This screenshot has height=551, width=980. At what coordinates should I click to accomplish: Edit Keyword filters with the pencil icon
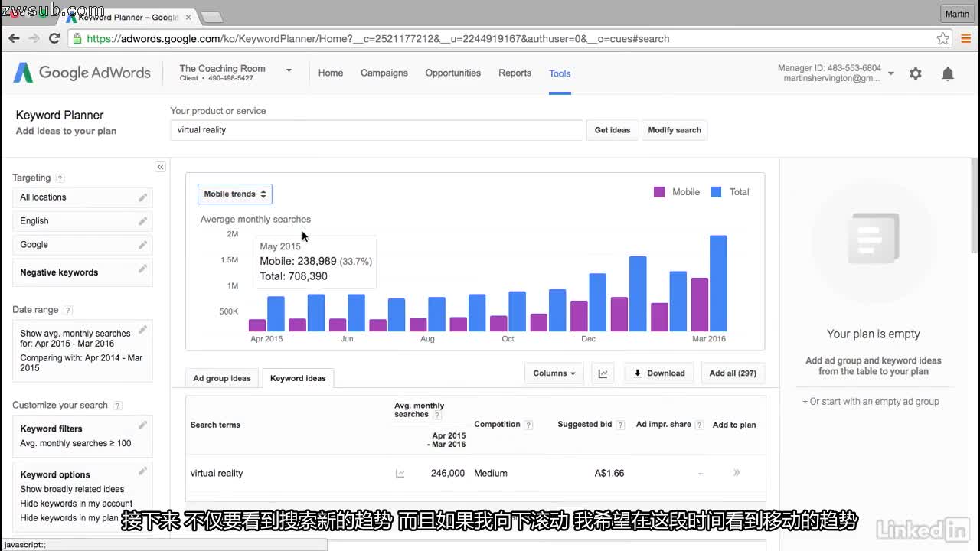point(142,425)
